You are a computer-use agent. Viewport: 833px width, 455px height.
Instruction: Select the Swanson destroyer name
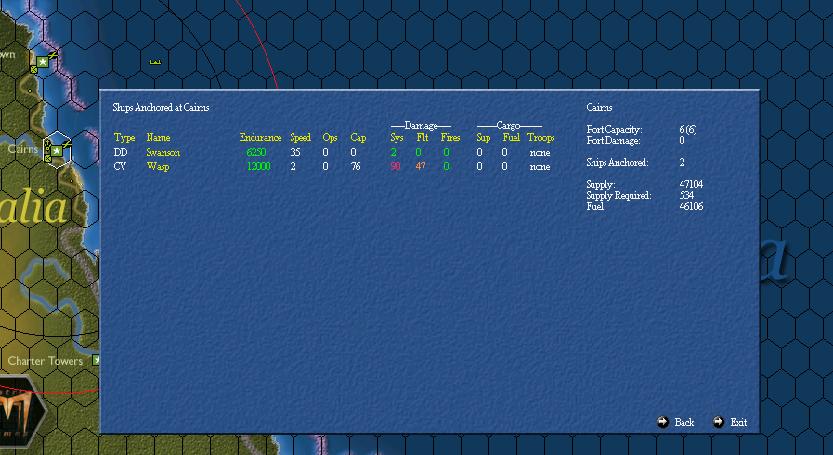pos(163,153)
